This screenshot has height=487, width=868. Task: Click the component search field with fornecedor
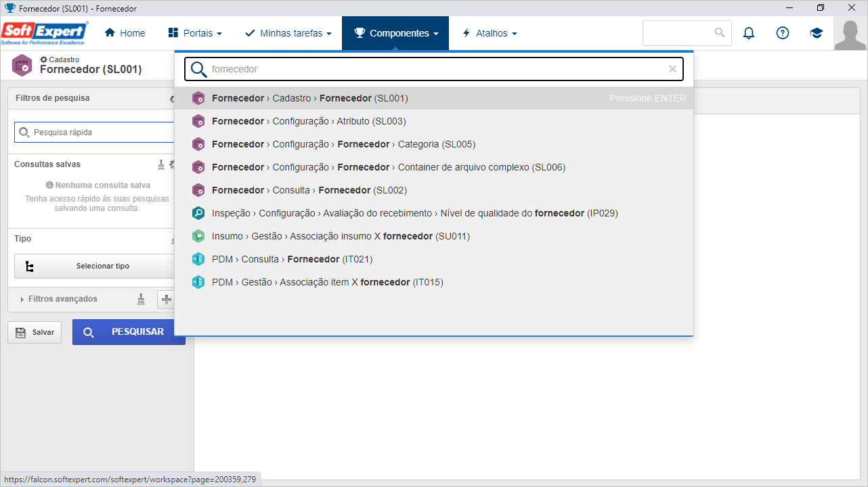coord(434,69)
